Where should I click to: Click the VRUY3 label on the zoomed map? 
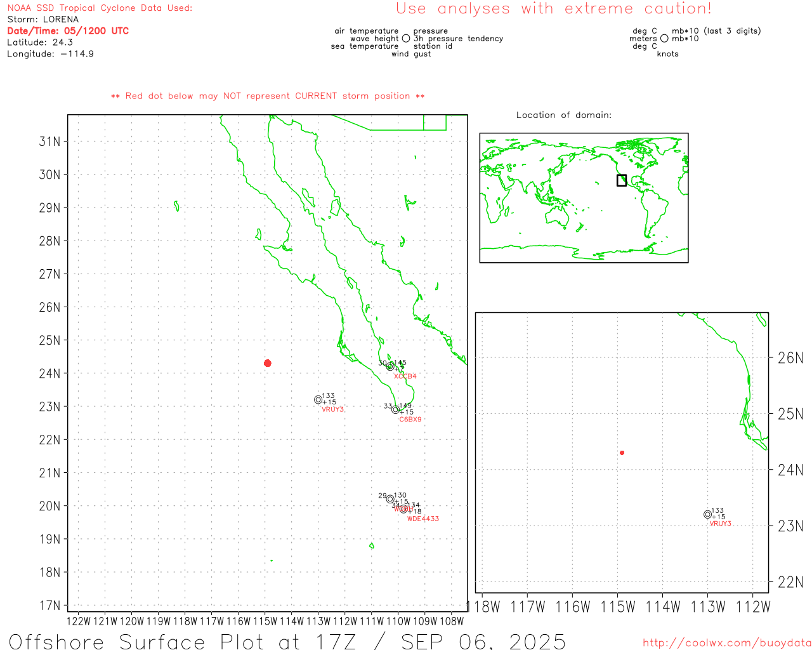(x=721, y=524)
